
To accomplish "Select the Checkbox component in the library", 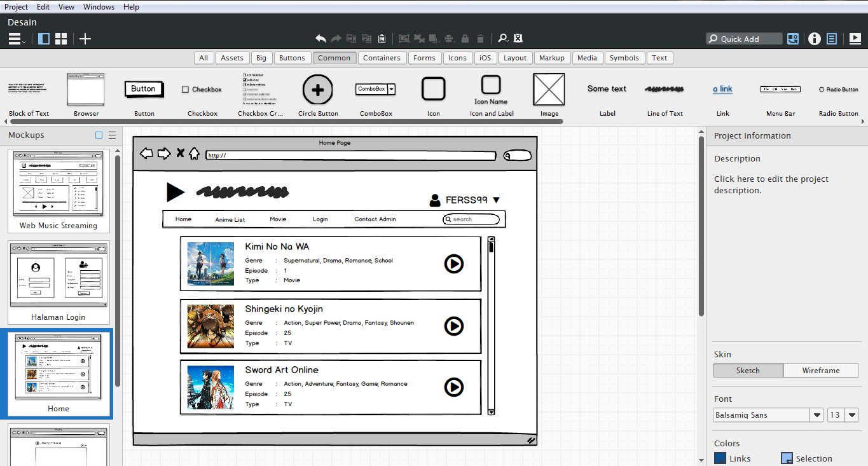I will [202, 89].
